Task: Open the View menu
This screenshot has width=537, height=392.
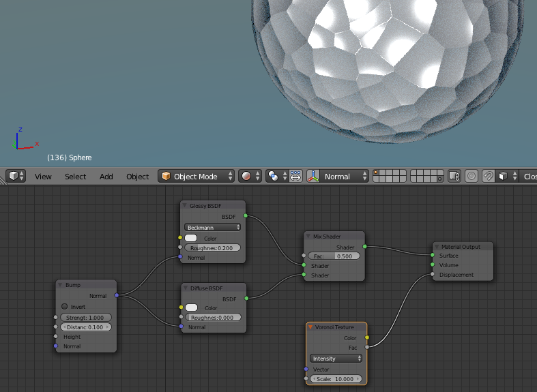Action: (43, 177)
